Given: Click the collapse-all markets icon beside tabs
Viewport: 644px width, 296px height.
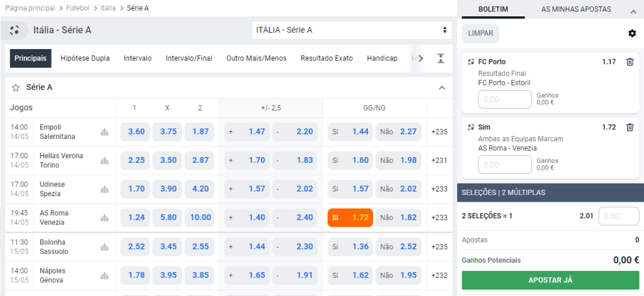Looking at the screenshot, I should (x=440, y=58).
